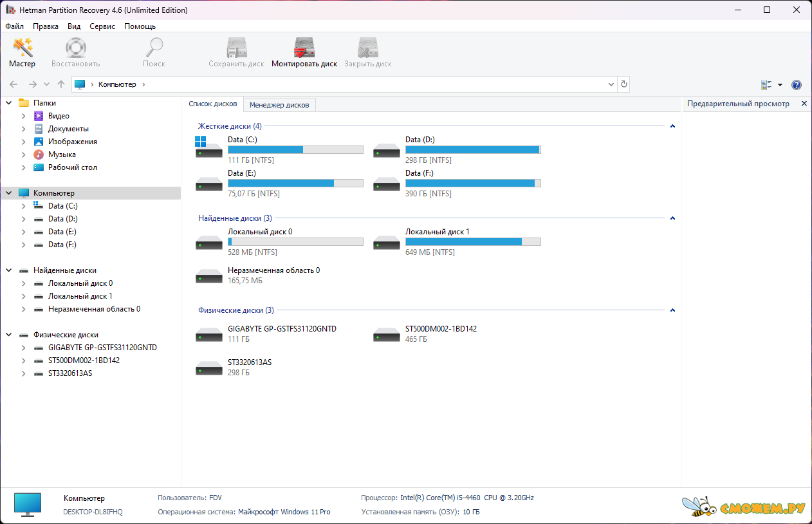
Task: Click the Музыка folder icon in tree
Action: point(39,154)
